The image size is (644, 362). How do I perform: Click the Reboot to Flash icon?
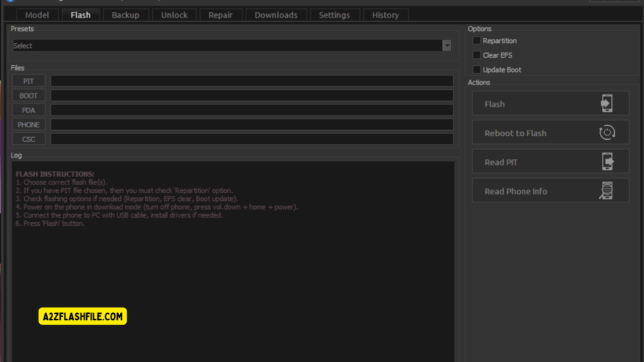tap(607, 132)
